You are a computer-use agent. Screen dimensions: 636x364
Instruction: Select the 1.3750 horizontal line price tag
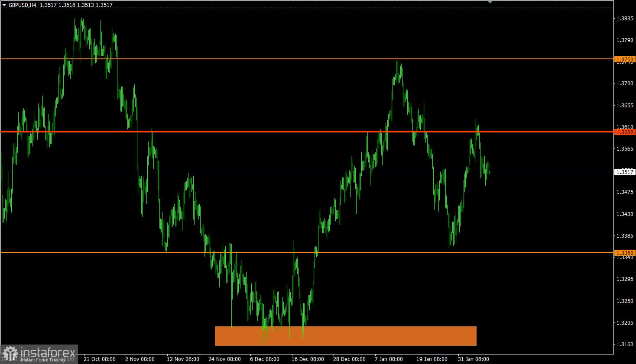click(625, 59)
